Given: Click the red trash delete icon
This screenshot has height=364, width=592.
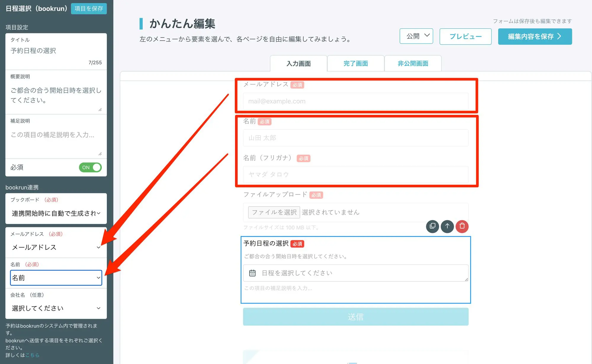Looking at the screenshot, I should 462,226.
